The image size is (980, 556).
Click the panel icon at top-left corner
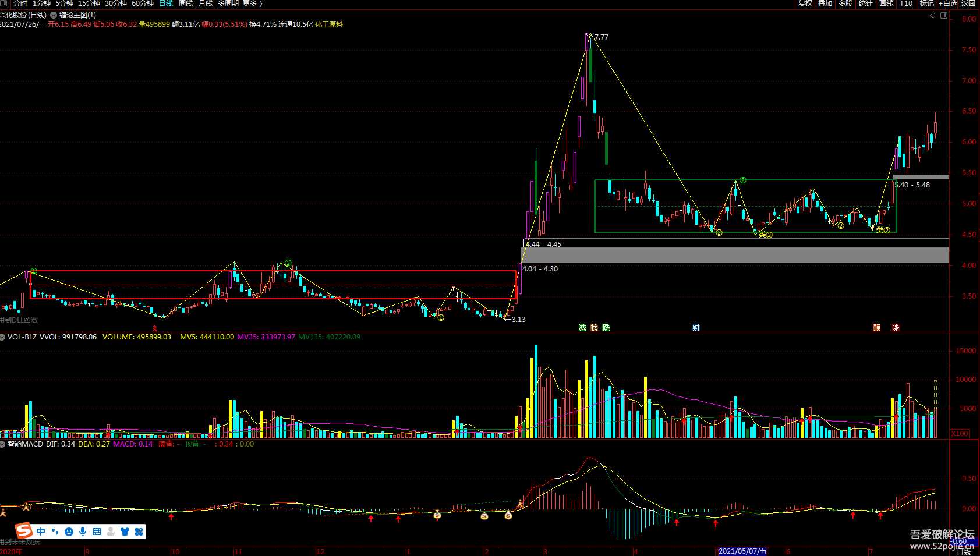click(x=4, y=3)
